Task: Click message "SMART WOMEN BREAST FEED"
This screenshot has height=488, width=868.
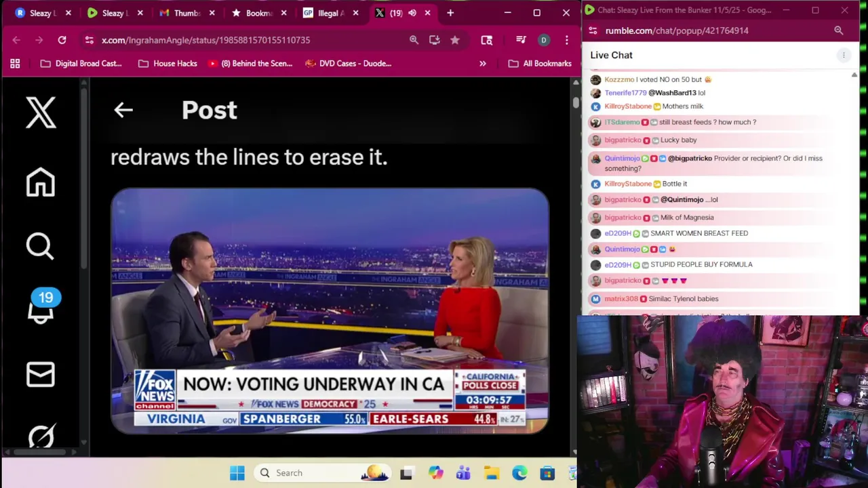Action: tap(699, 233)
